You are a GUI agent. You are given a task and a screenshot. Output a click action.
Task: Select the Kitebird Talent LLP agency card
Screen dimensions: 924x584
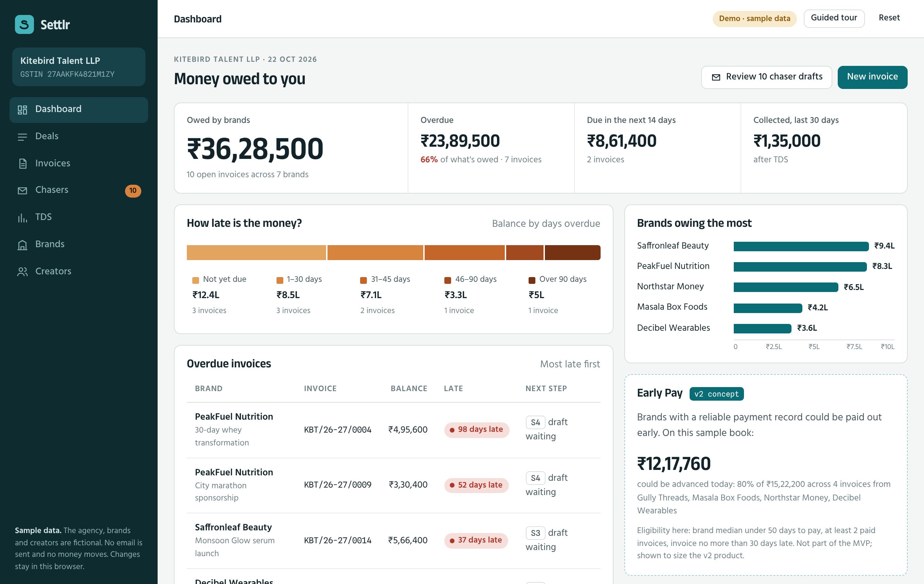tap(79, 67)
